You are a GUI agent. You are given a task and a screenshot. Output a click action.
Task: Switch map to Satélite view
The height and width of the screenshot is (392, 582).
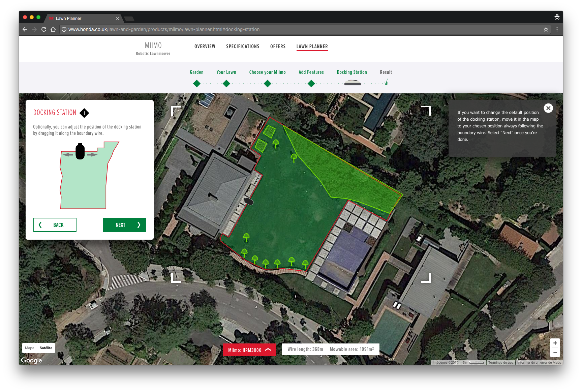(46, 348)
